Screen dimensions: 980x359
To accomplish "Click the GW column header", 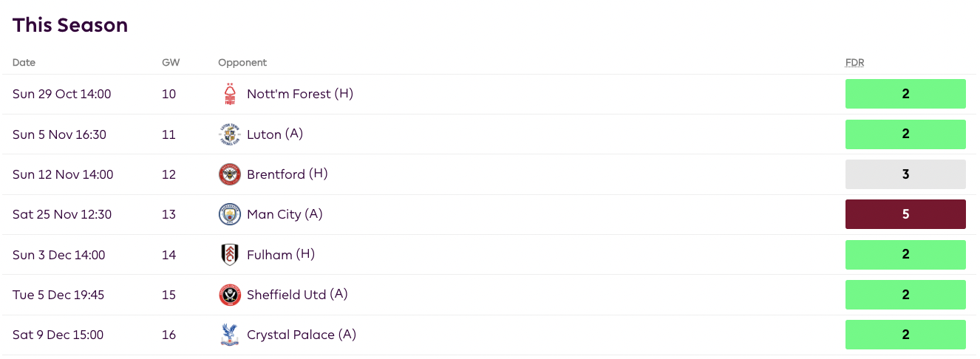I will (x=171, y=63).
